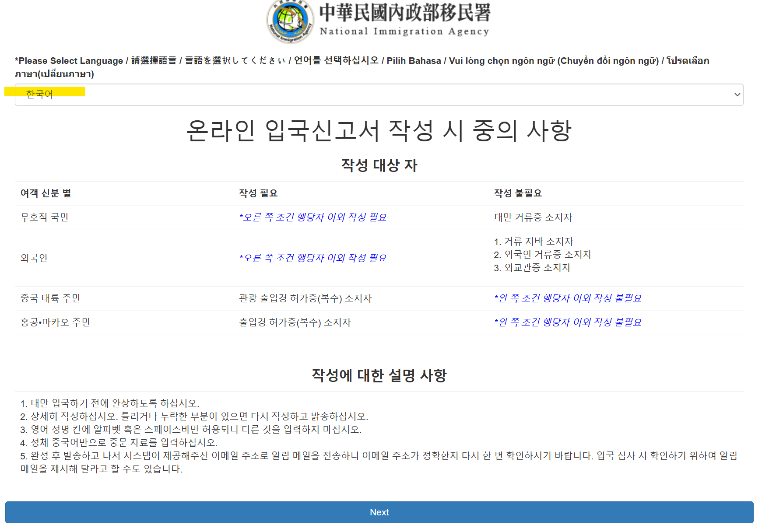The image size is (776, 532).
Task: Select the highlighted 한국어 language text
Action: [40, 94]
